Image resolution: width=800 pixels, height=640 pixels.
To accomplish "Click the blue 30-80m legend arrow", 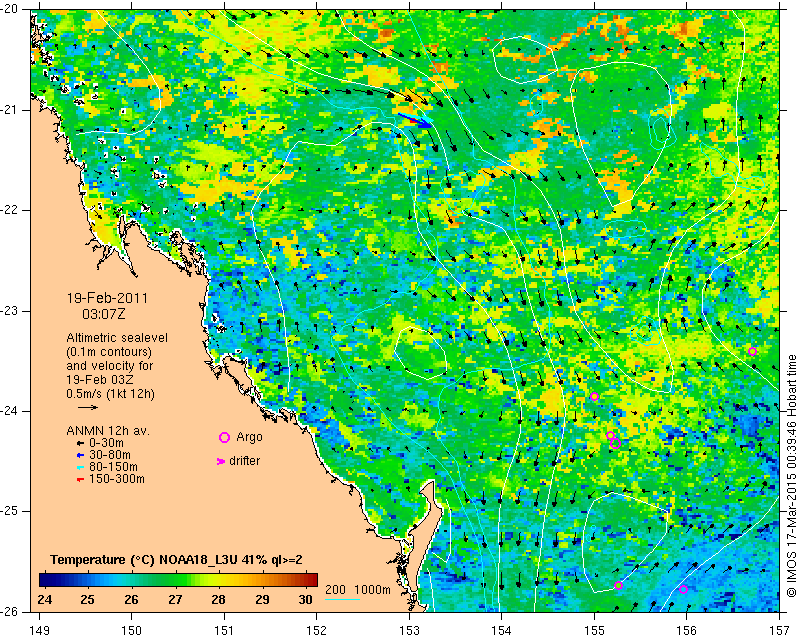I will coord(80,455).
